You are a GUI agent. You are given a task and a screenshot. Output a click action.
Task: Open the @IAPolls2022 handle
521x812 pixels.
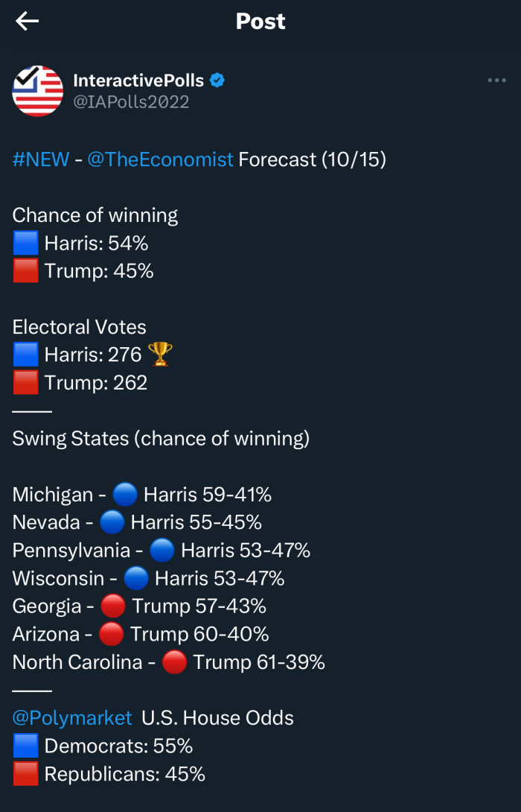[x=132, y=101]
